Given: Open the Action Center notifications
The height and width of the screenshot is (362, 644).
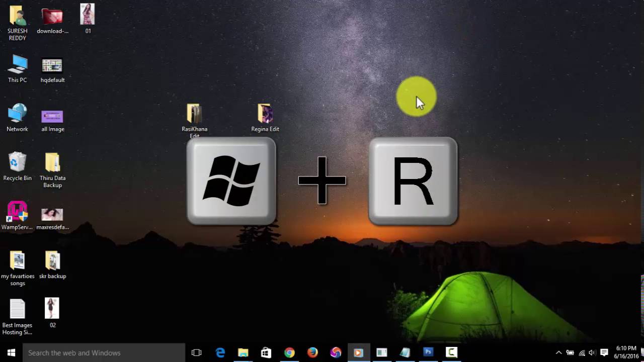Looking at the screenshot, I should pos(604,352).
